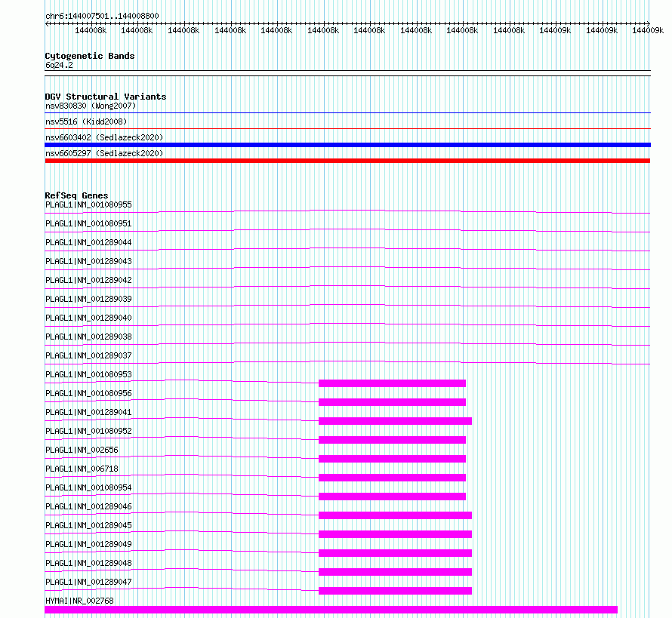Open transcript PLAGL1|NM_001080954
The height and width of the screenshot is (618, 672).
coord(88,487)
